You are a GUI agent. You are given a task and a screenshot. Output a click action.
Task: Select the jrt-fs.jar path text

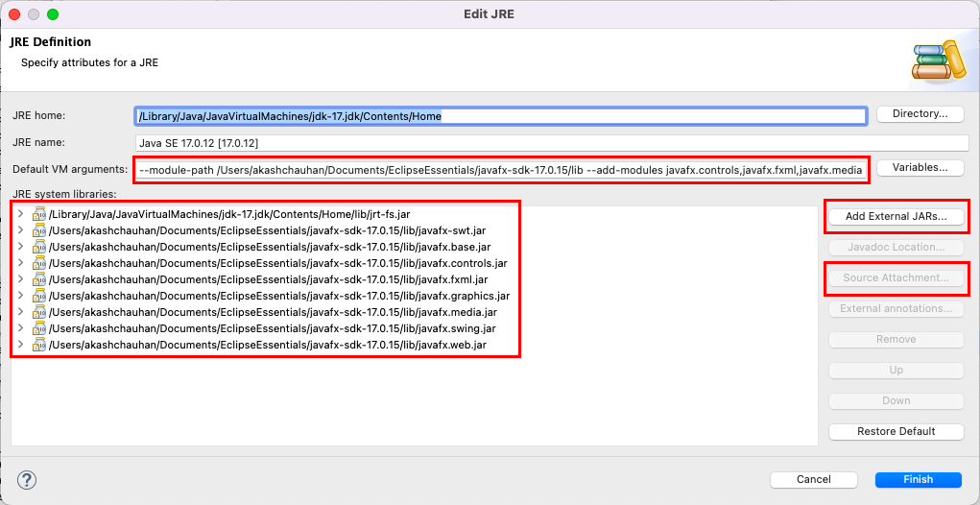(228, 214)
